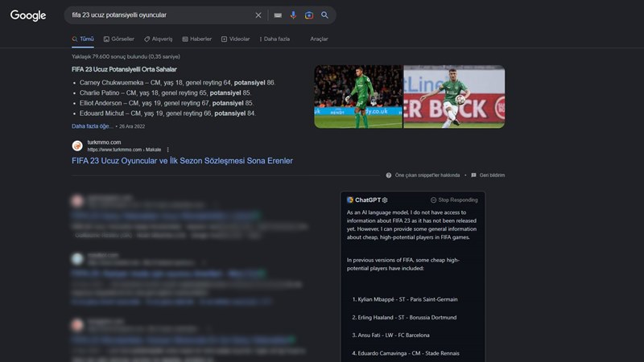This screenshot has width=644, height=362.
Task: Open the goalkeeper in green kit thumbnail
Action: [358, 97]
